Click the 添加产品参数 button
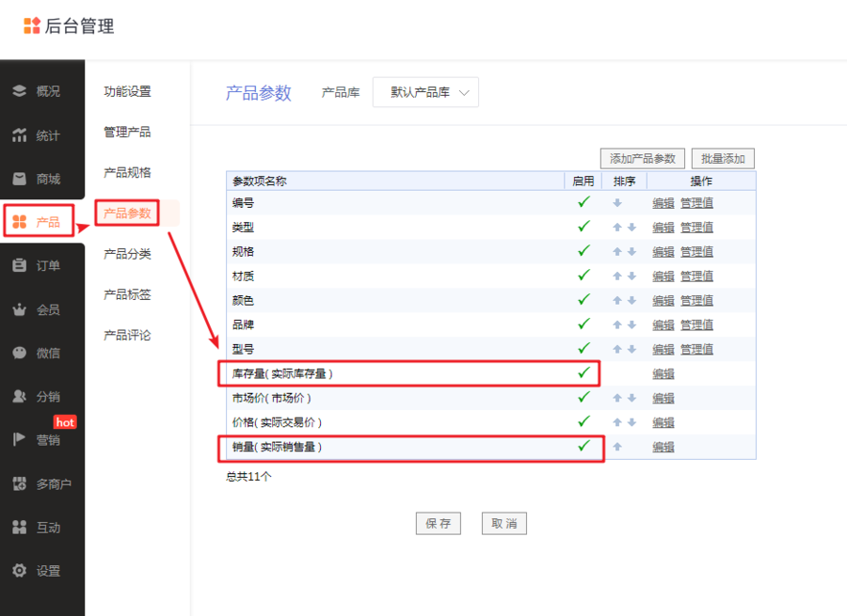 click(x=642, y=159)
